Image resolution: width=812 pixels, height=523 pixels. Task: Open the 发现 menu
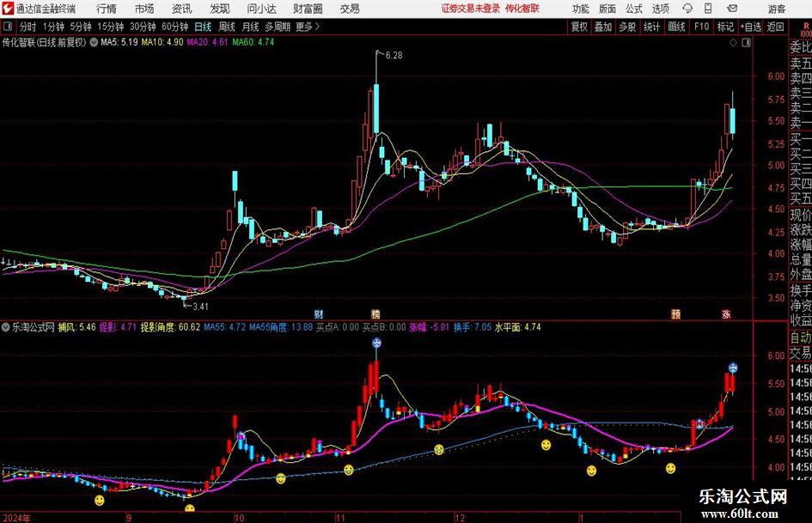pyautogui.click(x=220, y=9)
